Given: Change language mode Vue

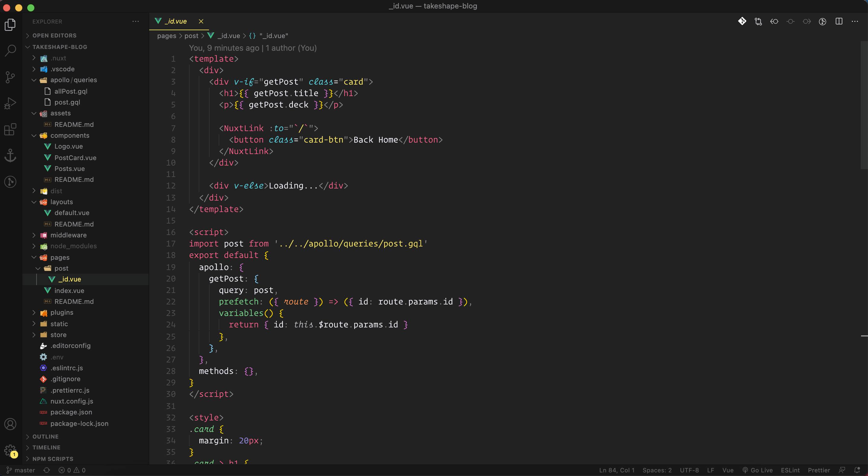Looking at the screenshot, I should pos(728,470).
